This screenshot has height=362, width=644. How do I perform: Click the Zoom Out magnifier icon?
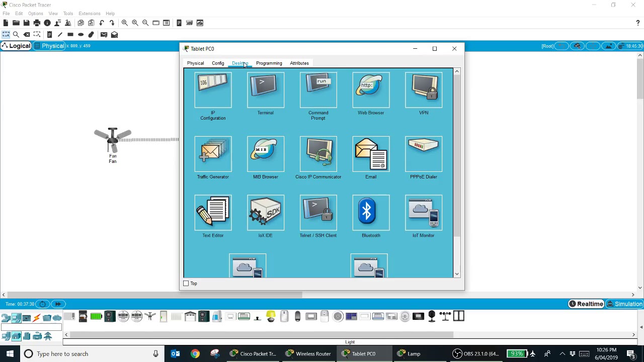(x=145, y=23)
